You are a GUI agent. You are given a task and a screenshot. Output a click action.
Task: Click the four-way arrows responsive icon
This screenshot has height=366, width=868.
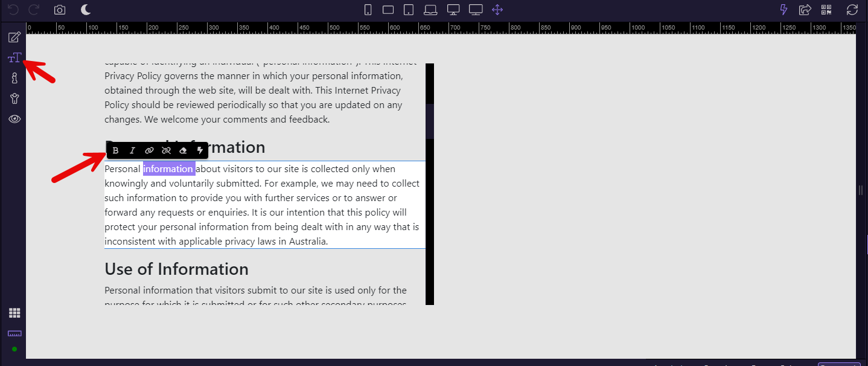[497, 10]
